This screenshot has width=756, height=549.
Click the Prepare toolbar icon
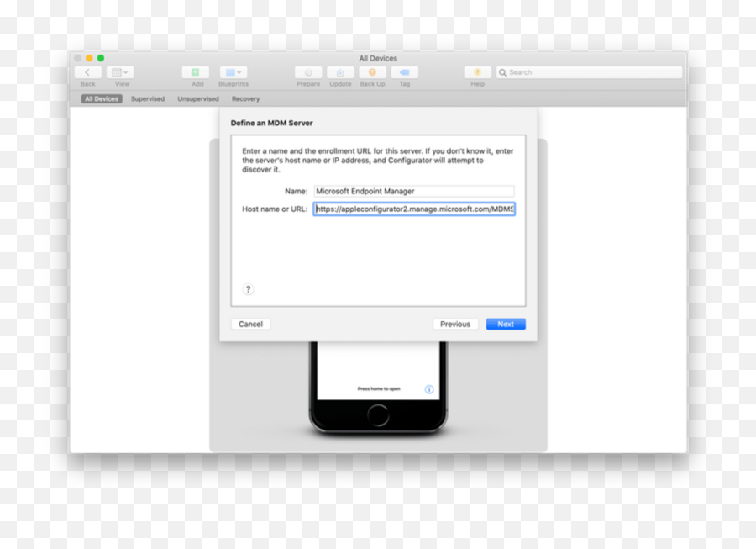308,72
